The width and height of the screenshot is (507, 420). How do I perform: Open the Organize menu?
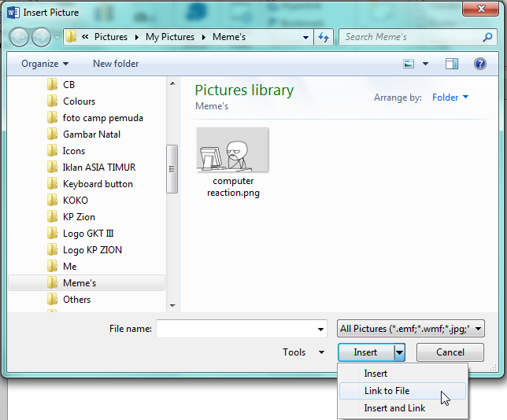[x=45, y=64]
